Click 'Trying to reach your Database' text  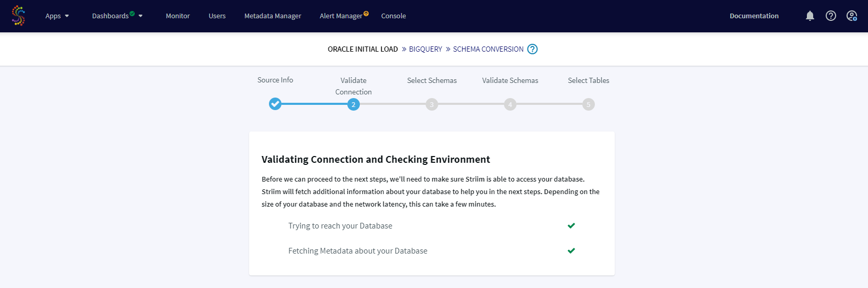pyautogui.click(x=340, y=226)
